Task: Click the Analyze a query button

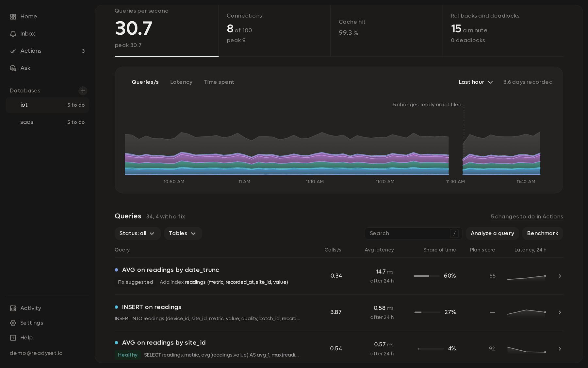Action: pos(492,233)
